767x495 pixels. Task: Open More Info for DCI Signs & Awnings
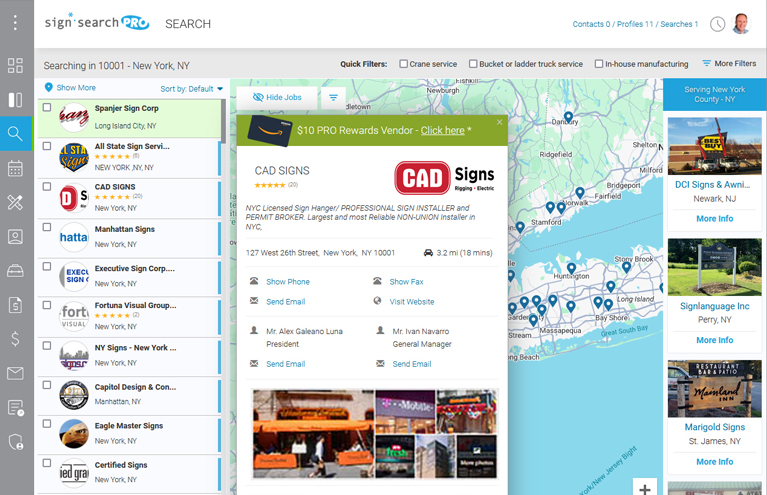pyautogui.click(x=714, y=219)
